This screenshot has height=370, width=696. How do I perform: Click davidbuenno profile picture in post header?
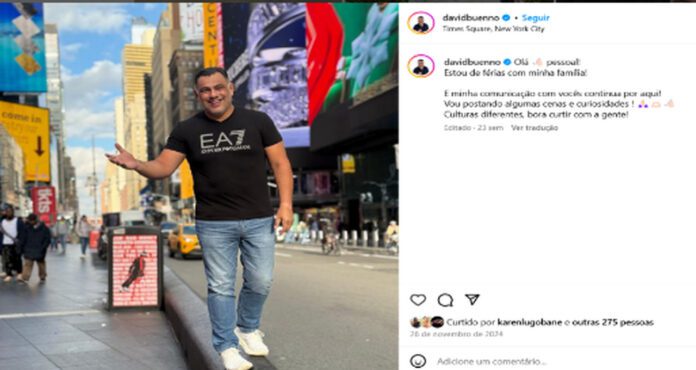(x=421, y=23)
